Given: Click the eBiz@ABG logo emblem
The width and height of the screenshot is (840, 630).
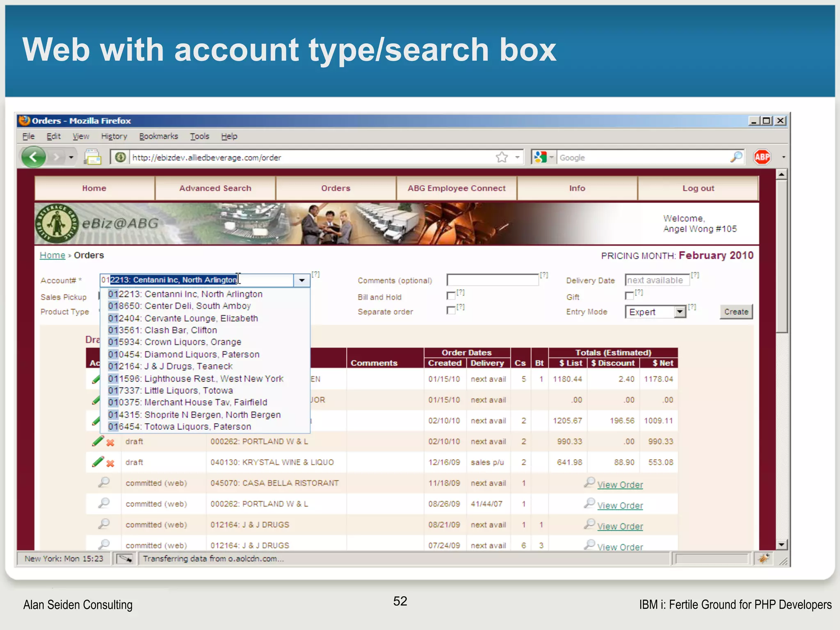Looking at the screenshot, I should [x=57, y=224].
